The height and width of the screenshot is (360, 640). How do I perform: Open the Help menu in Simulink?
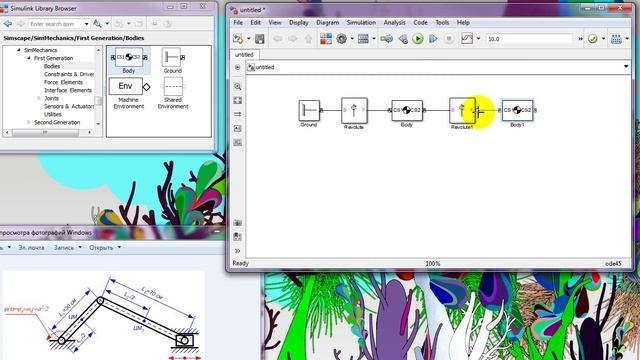(463, 22)
